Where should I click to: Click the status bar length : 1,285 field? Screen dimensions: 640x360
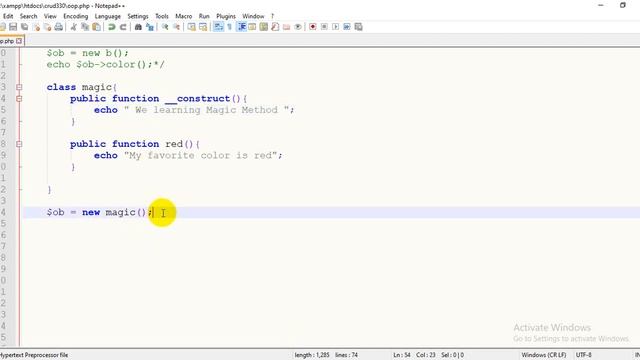coord(312,355)
